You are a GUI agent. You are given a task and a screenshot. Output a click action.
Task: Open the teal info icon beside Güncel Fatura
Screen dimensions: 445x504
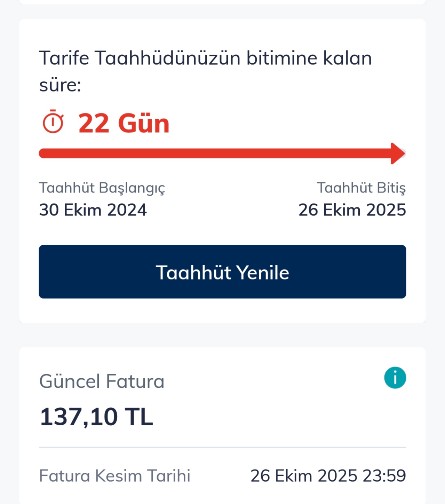pos(395,378)
